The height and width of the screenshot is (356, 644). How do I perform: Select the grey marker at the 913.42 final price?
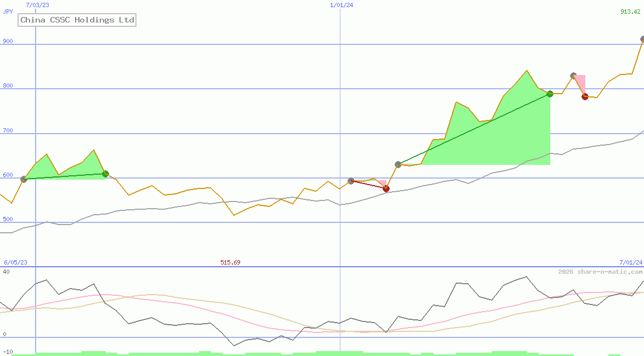pyautogui.click(x=642, y=39)
